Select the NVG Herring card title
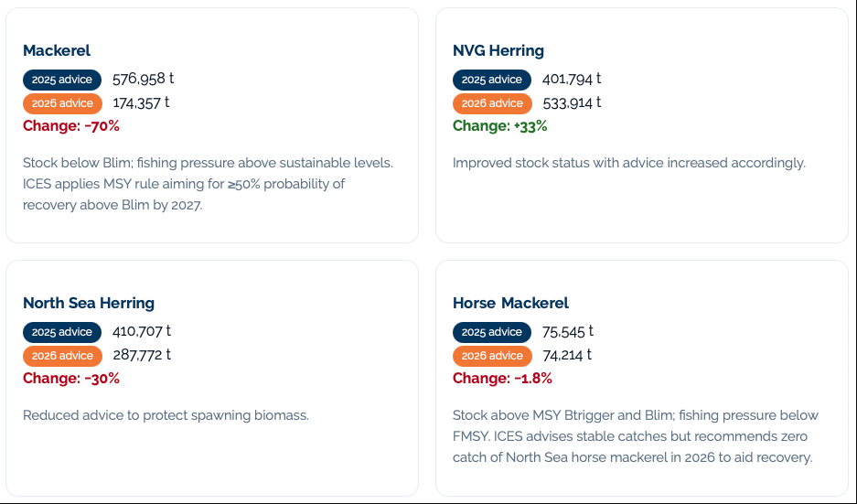Screen dimensions: 857x504 coord(498,50)
